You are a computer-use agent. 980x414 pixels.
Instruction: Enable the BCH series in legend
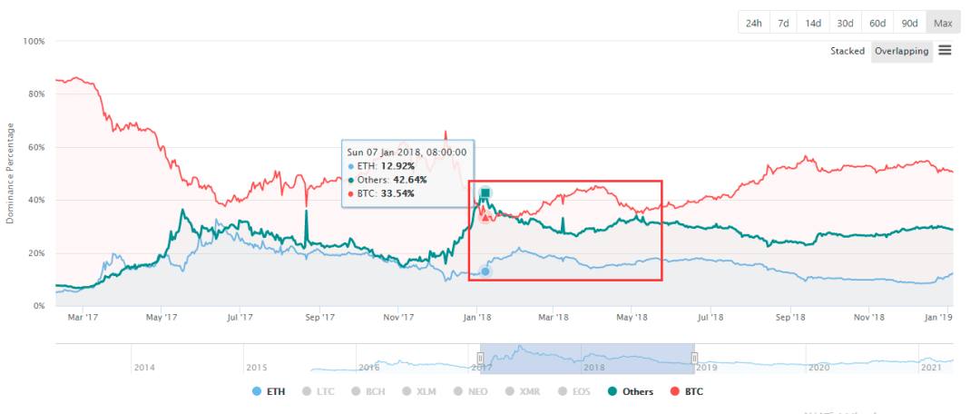(368, 391)
